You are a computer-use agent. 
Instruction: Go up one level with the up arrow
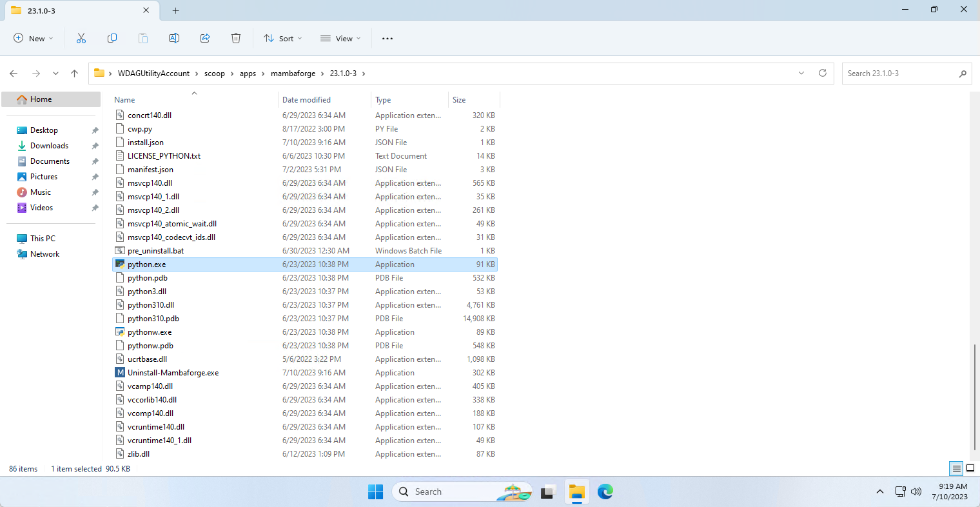tap(74, 73)
